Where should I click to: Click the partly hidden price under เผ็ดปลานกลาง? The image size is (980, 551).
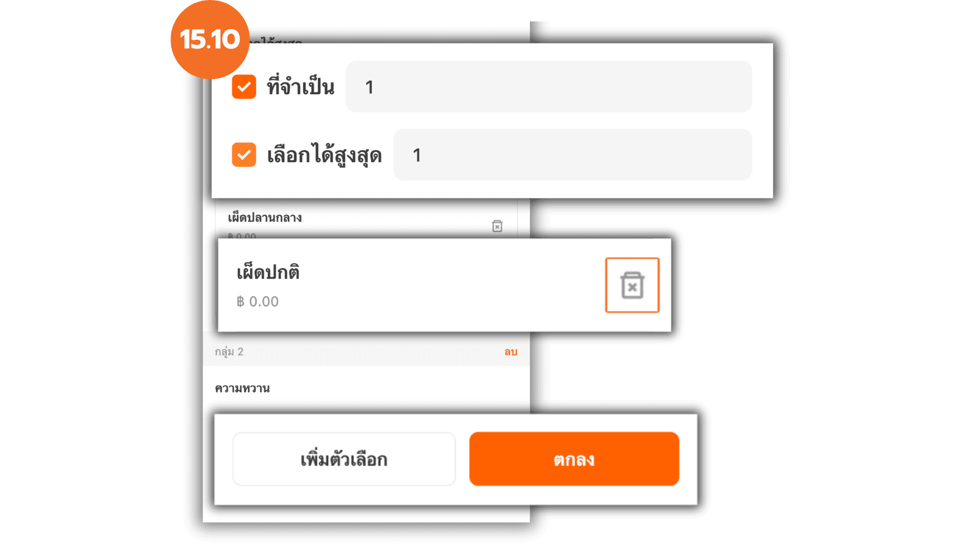[242, 236]
